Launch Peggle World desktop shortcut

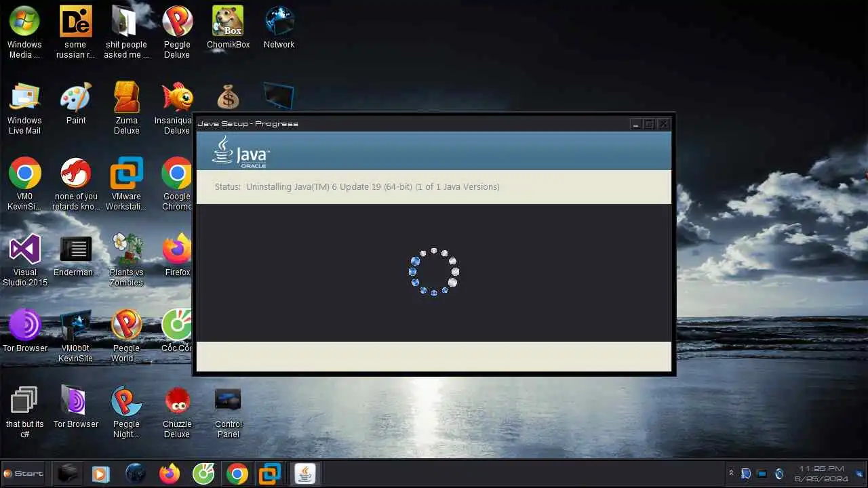[x=126, y=336]
